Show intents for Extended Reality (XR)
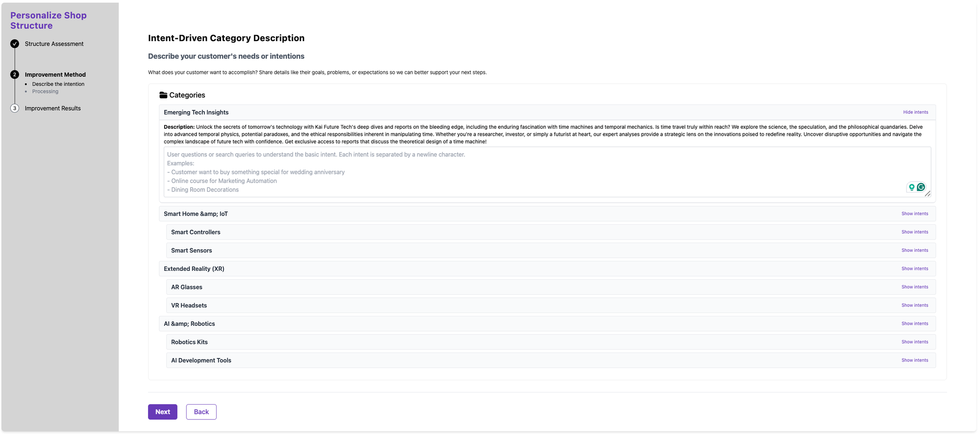Screen dimensions: 980x434 (914, 269)
